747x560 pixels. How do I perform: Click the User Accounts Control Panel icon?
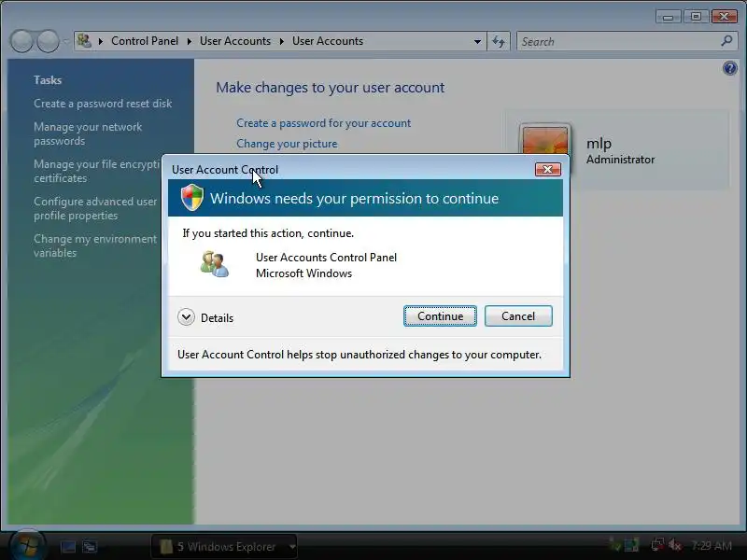[215, 264]
